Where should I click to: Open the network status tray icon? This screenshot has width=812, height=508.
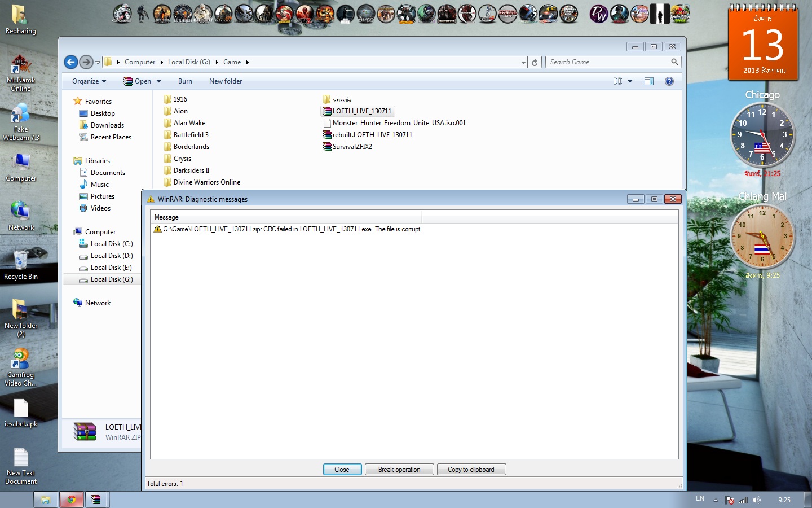(x=743, y=500)
